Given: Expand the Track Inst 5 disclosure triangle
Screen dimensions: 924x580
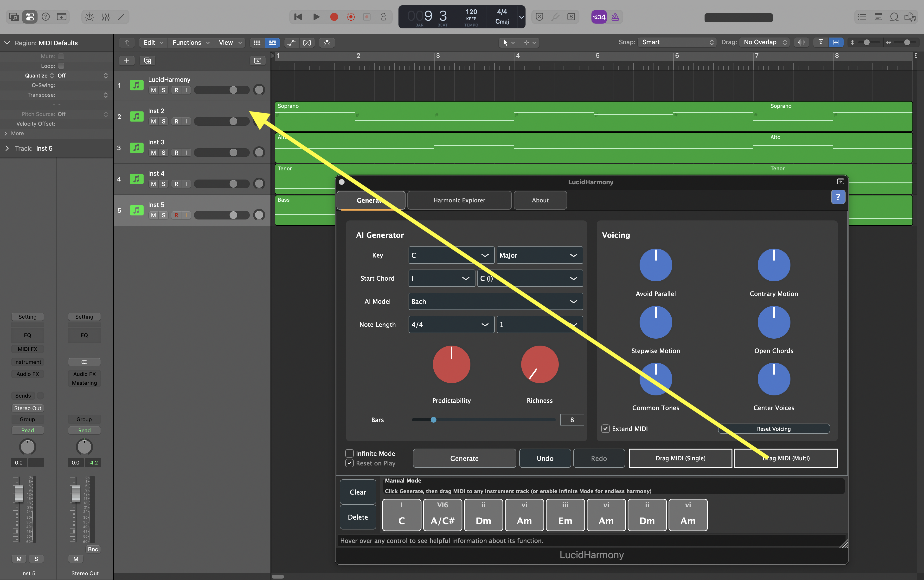Looking at the screenshot, I should point(7,148).
